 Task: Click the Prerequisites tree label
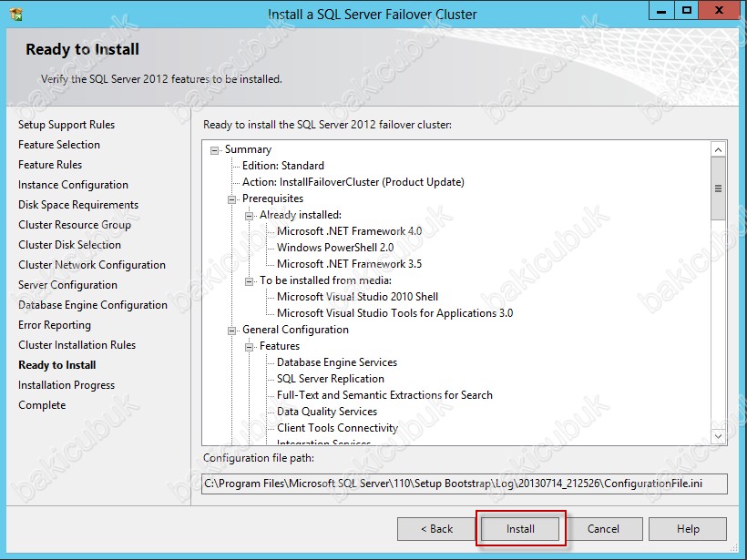click(272, 199)
